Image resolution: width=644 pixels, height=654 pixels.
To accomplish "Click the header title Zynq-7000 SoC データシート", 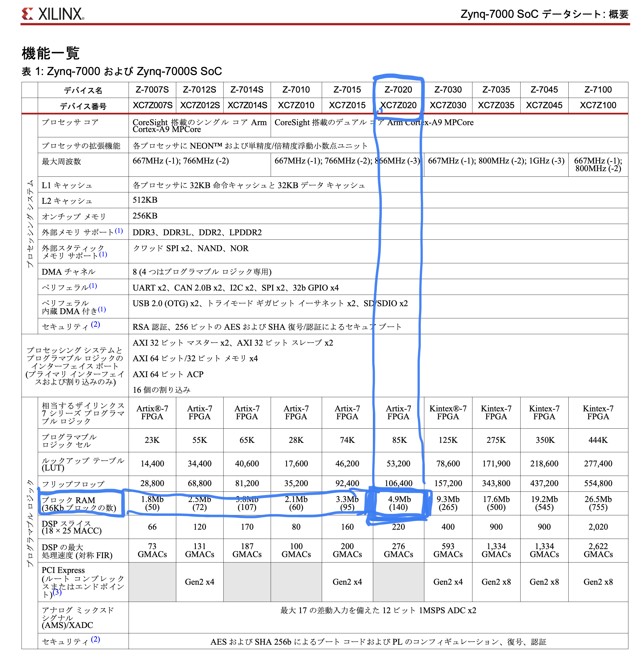I will [x=544, y=14].
